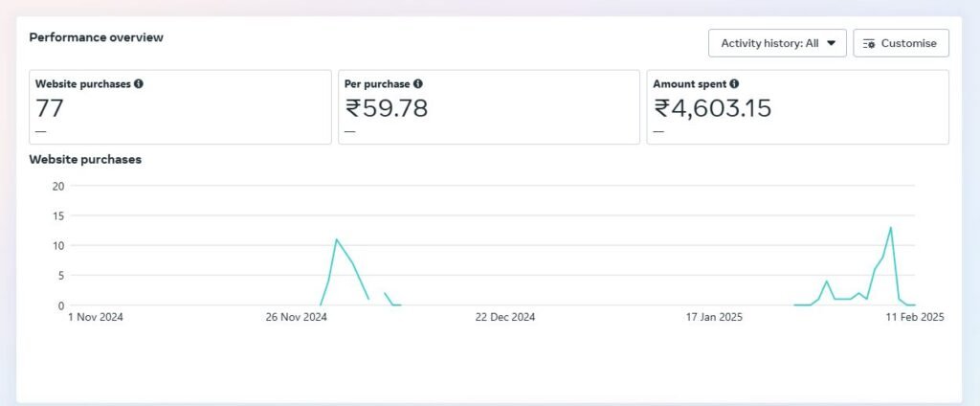Click the ₹59.78 per purchase value
The width and height of the screenshot is (980, 406).
coord(386,108)
